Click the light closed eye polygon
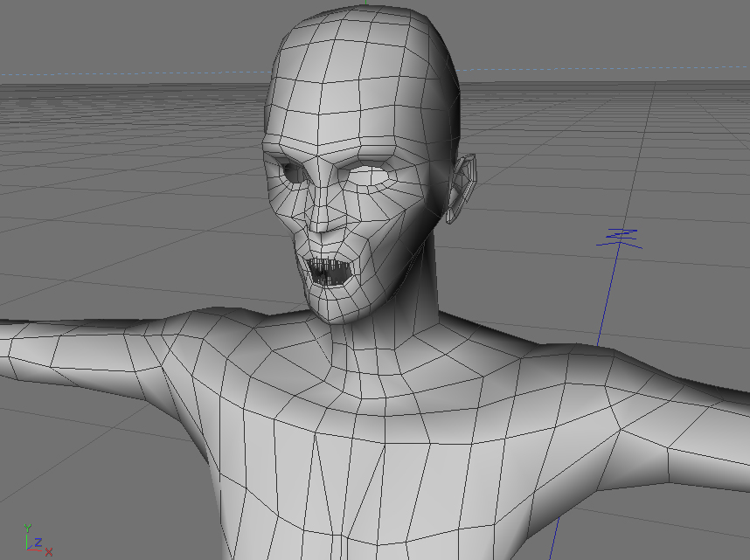This screenshot has height=560, width=750. pyautogui.click(x=376, y=176)
